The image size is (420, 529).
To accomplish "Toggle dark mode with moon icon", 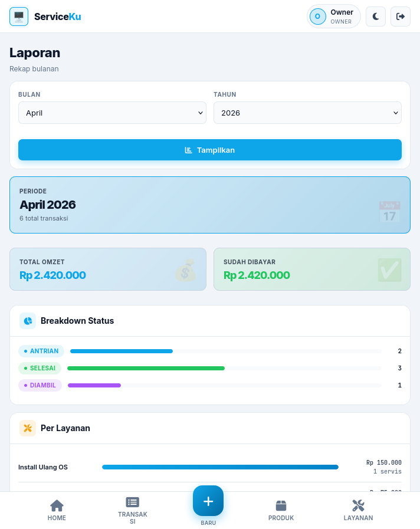I will pyautogui.click(x=376, y=17).
